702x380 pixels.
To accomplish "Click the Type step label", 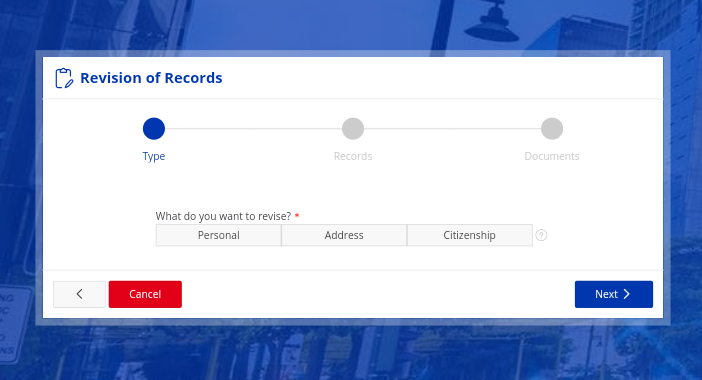I will [x=154, y=156].
